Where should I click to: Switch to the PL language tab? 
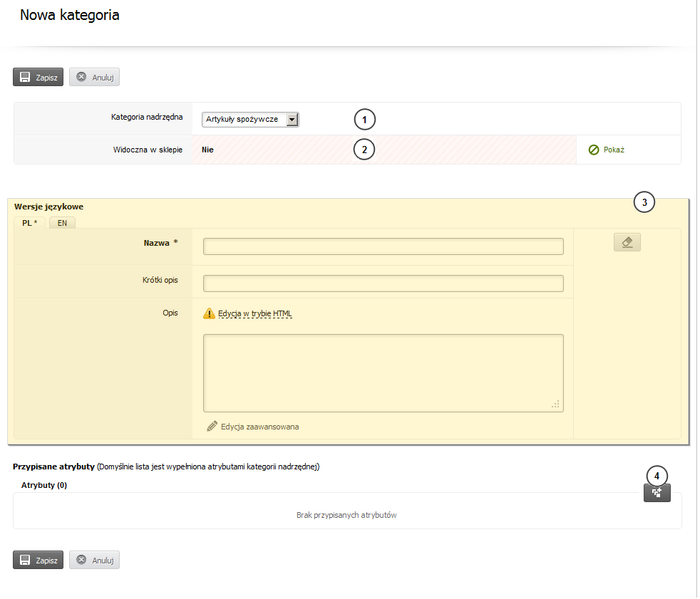[x=29, y=223]
